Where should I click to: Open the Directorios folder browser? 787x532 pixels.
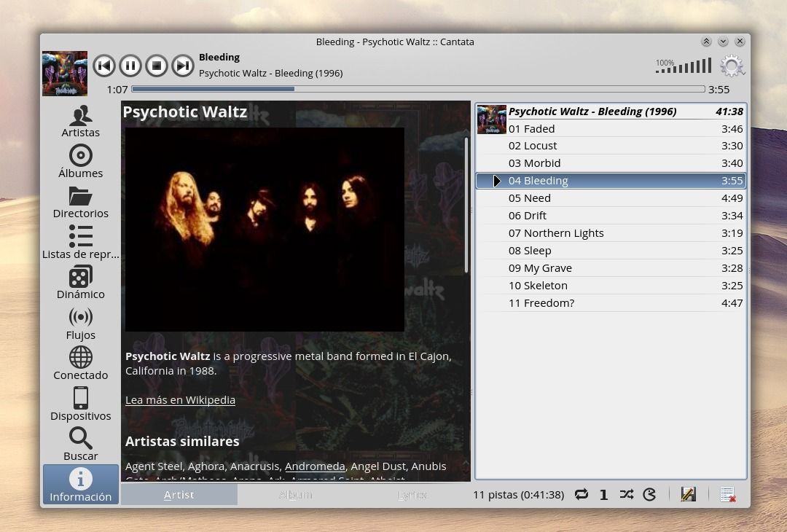click(x=80, y=202)
